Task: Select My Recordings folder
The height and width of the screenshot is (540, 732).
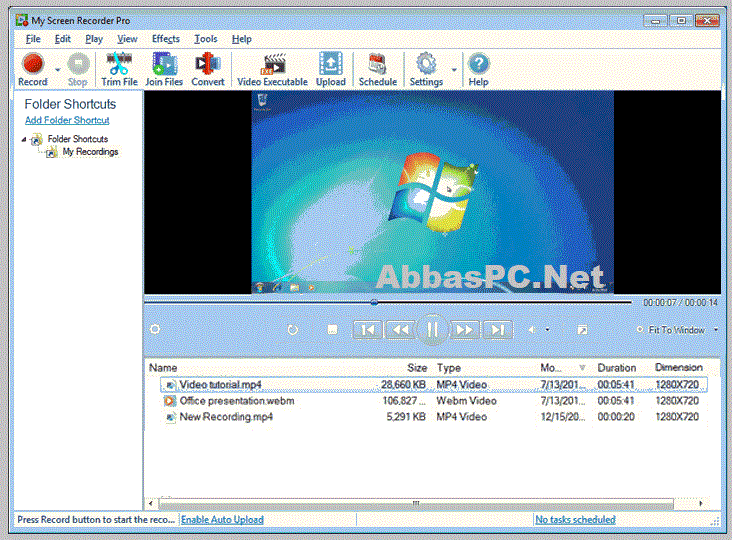Action: [90, 152]
